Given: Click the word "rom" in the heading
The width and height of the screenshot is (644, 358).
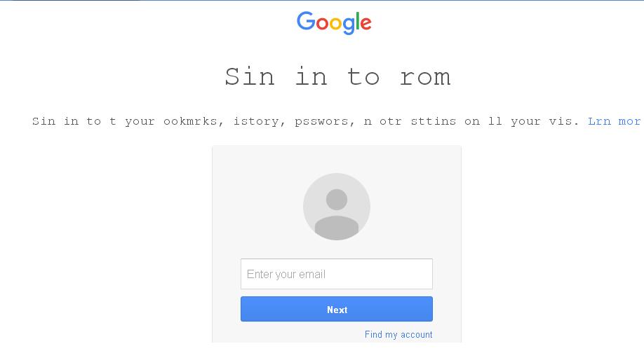Looking at the screenshot, I should tap(425, 76).
